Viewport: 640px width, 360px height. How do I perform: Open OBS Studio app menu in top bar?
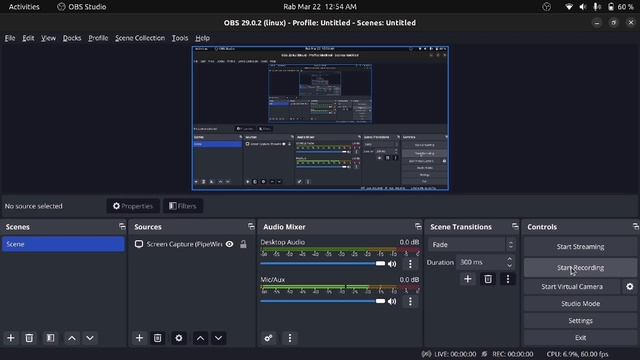coord(82,7)
